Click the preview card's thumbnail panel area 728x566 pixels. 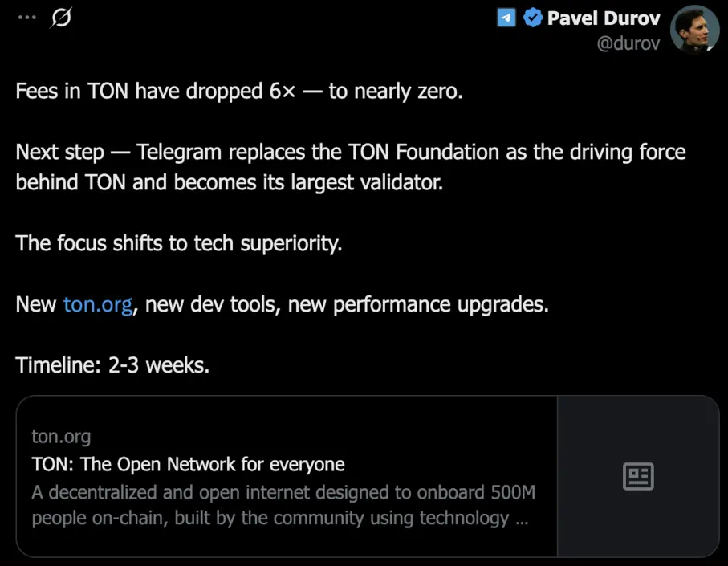[x=638, y=476]
